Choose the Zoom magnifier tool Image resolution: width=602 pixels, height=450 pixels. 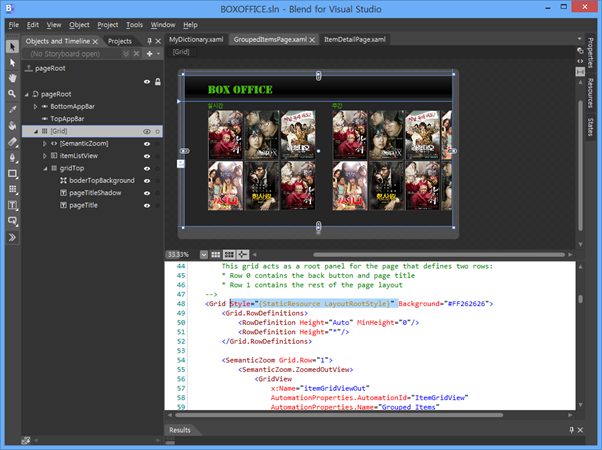(x=11, y=93)
